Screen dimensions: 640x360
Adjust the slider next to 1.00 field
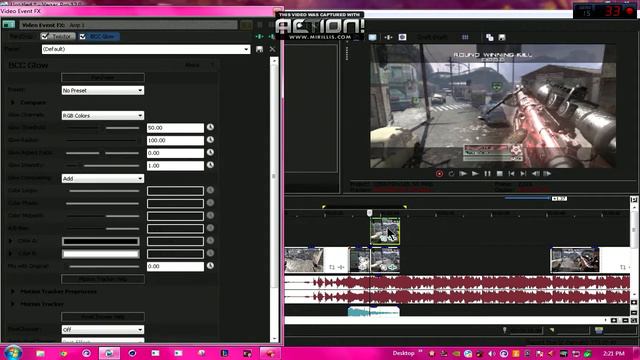[102, 166]
